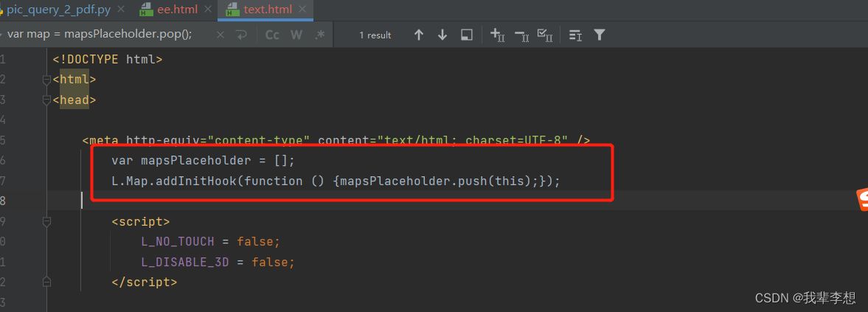Clear the search field text
The width and height of the screenshot is (868, 312).
point(222,35)
